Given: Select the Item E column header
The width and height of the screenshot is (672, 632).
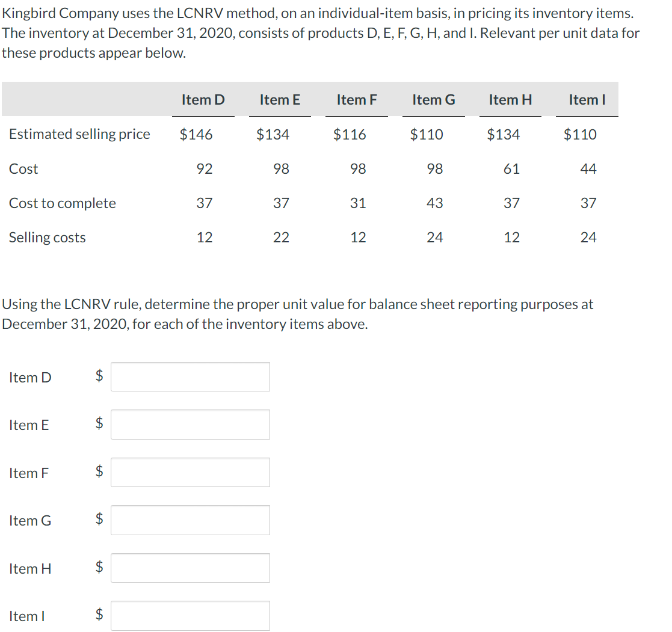Looking at the screenshot, I should pos(280,100).
